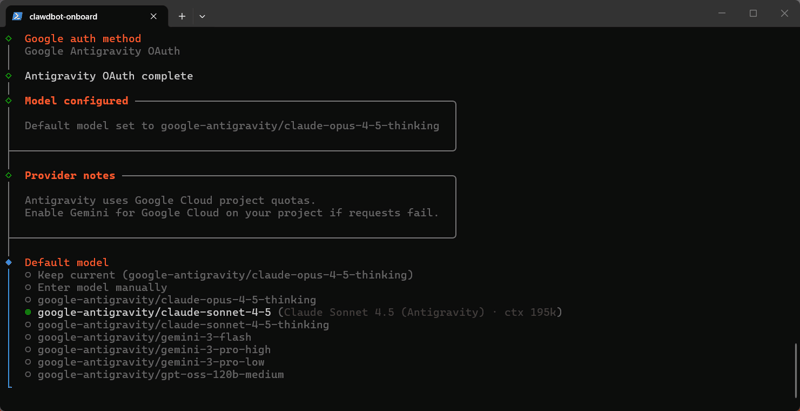800x411 pixels.
Task: Click the PowerShell icon on the clawdbot-onboard tab
Action: click(17, 16)
